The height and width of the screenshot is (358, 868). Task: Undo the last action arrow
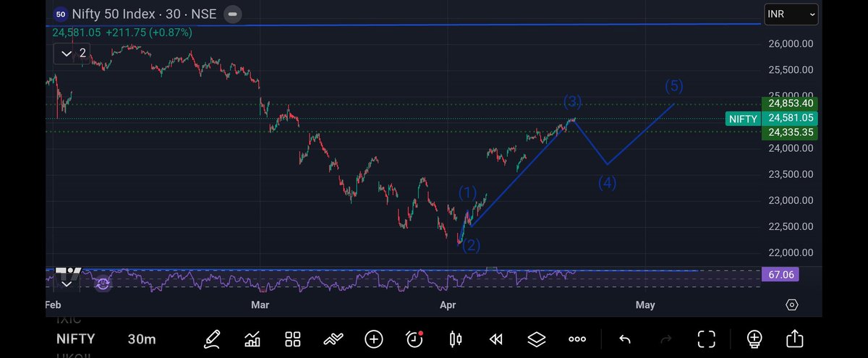(626, 338)
